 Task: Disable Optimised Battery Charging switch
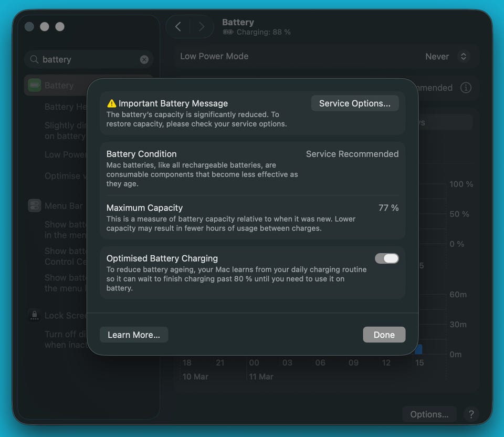click(x=387, y=258)
